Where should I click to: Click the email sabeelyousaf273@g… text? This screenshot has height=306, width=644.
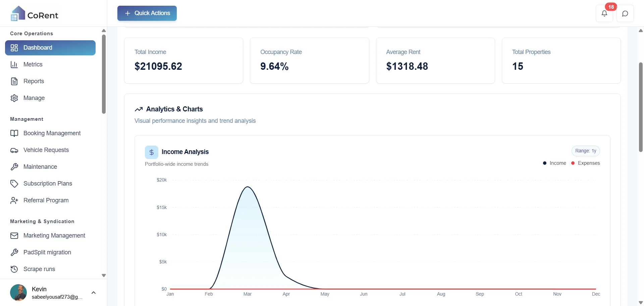pos(57,297)
